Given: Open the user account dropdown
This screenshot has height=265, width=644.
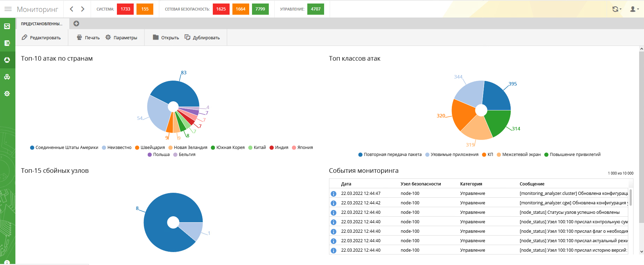Looking at the screenshot, I should pyautogui.click(x=634, y=9).
